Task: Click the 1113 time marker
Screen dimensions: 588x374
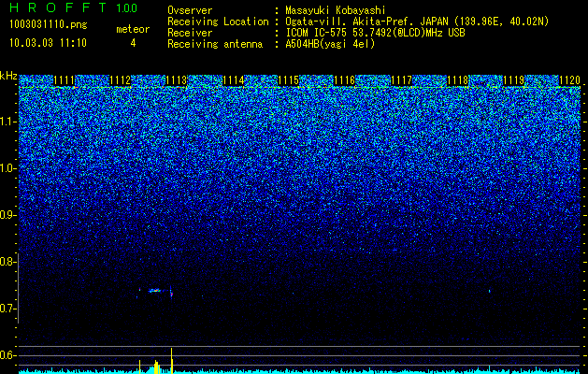Action: pyautogui.click(x=177, y=79)
